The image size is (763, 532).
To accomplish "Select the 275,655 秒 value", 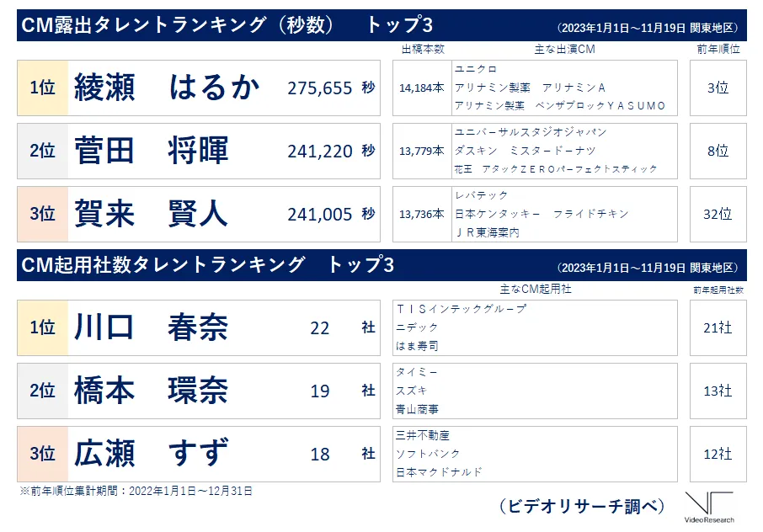I will (x=331, y=88).
